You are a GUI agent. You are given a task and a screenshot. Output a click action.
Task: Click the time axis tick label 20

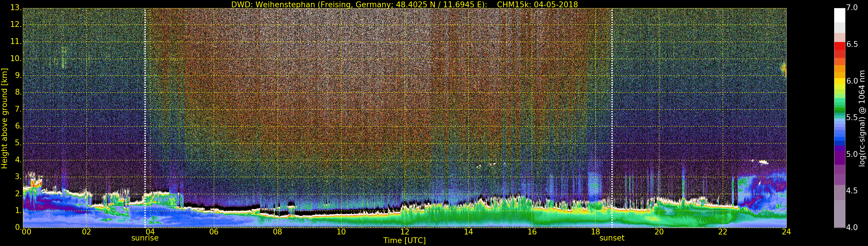point(659,232)
